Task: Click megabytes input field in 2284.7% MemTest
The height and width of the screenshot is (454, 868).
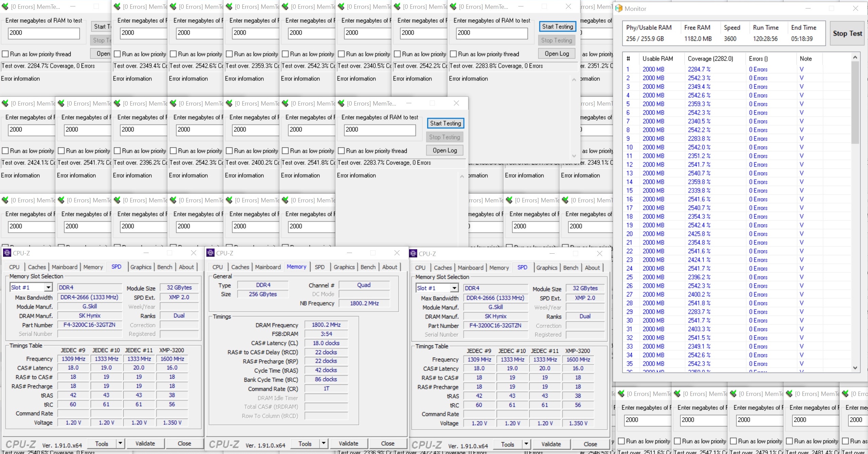Action: coord(44,33)
